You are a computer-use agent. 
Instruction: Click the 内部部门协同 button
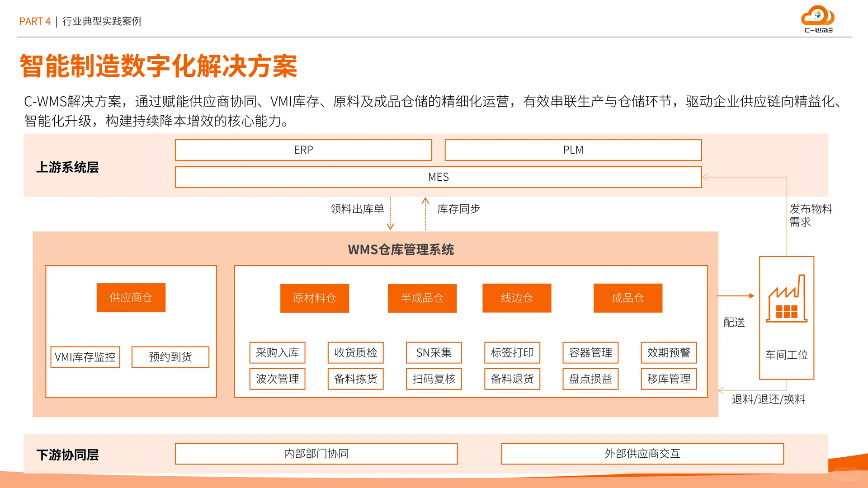(x=316, y=454)
